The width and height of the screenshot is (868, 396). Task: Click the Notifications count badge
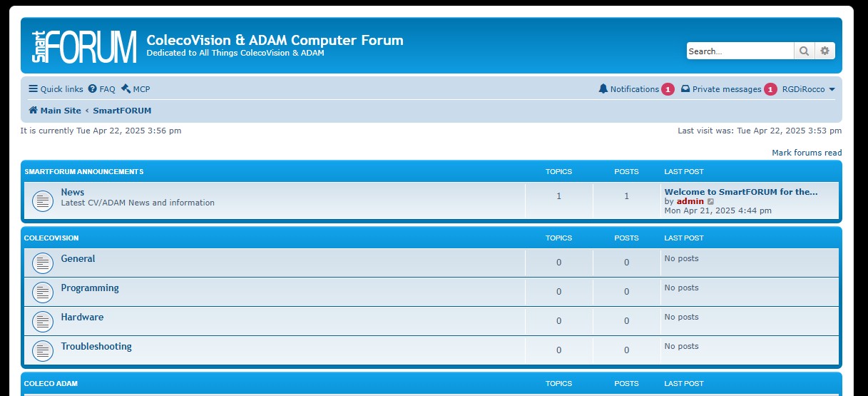pyautogui.click(x=668, y=89)
